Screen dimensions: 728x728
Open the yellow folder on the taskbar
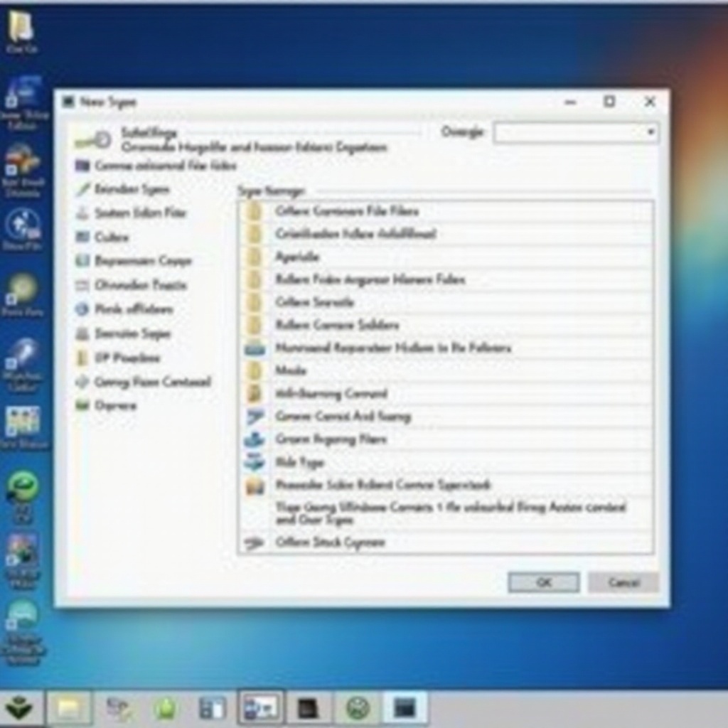point(69,708)
